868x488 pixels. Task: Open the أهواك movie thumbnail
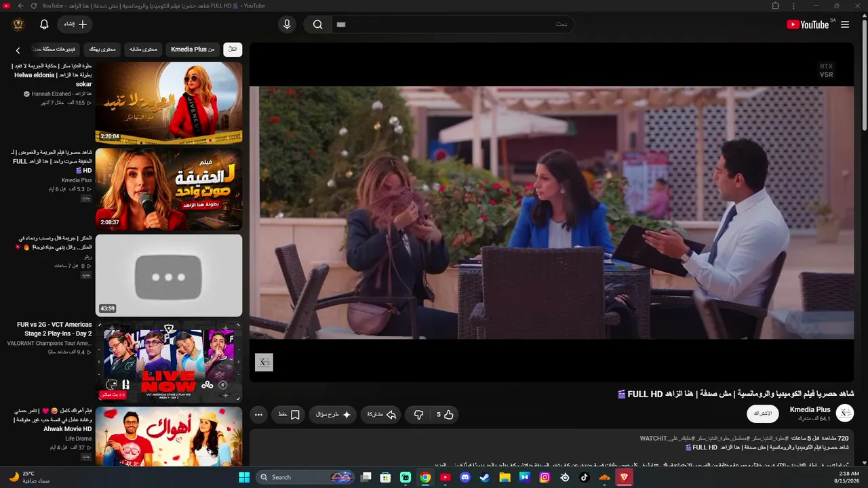(x=169, y=436)
